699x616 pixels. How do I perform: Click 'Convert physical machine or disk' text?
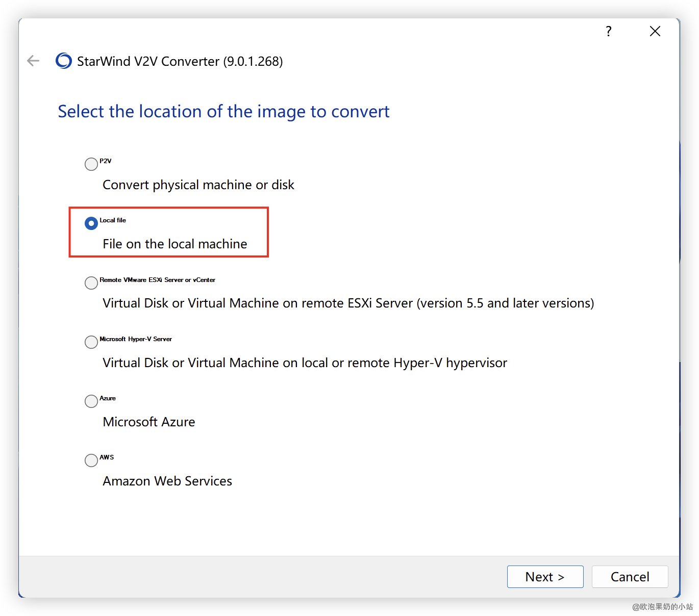(x=198, y=185)
